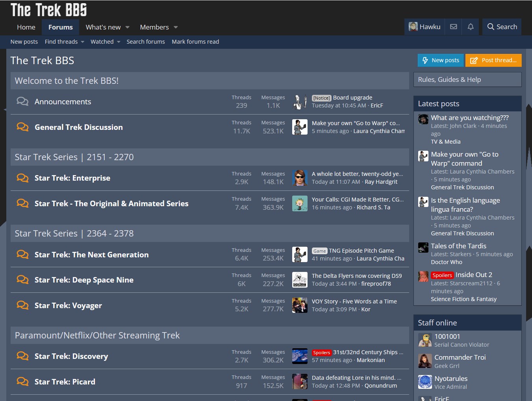Click Commander Troi's staff avatar

point(425,361)
